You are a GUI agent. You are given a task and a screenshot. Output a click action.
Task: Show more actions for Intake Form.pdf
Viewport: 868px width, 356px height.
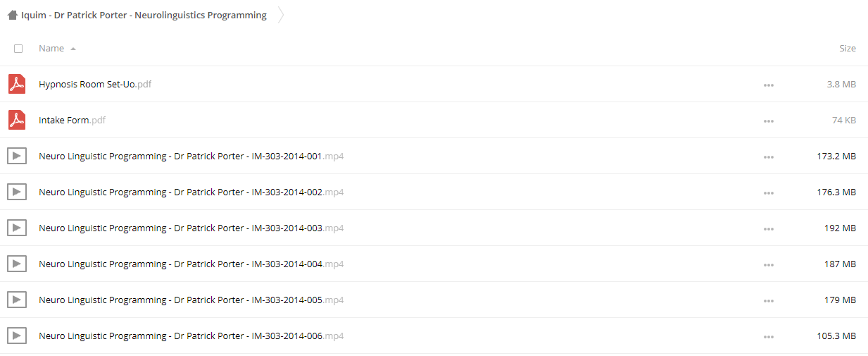768,121
